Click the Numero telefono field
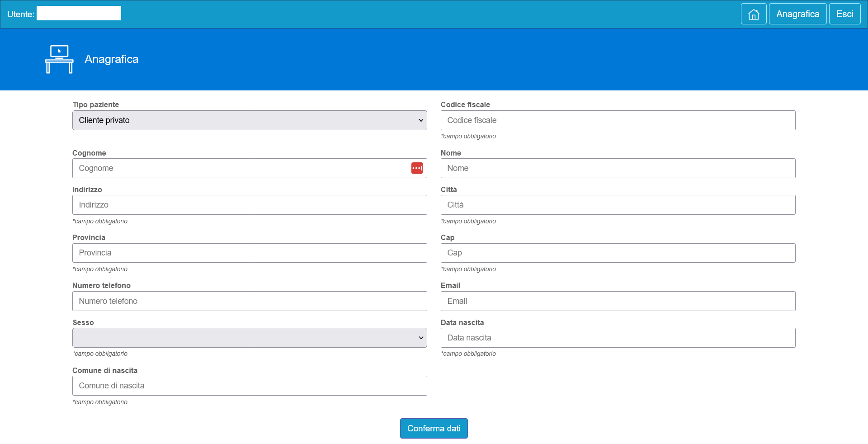Viewport: 868px width, 444px height. coord(250,301)
